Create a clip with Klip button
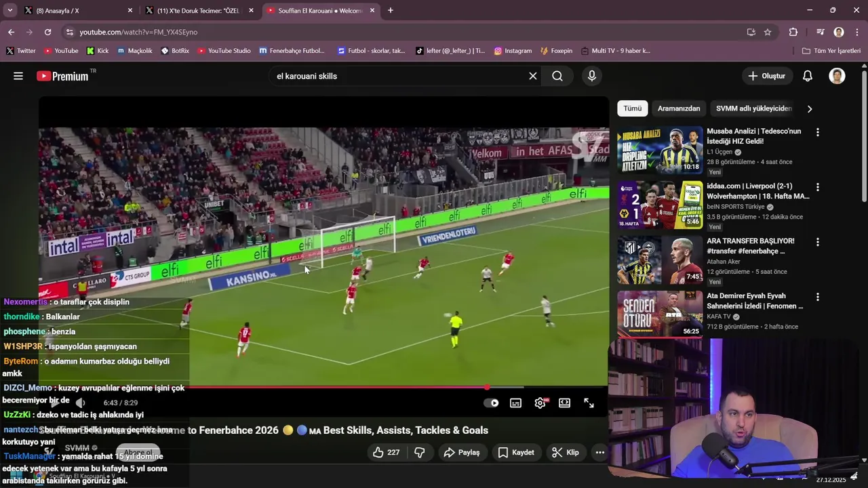This screenshot has width=868, height=488. (566, 452)
